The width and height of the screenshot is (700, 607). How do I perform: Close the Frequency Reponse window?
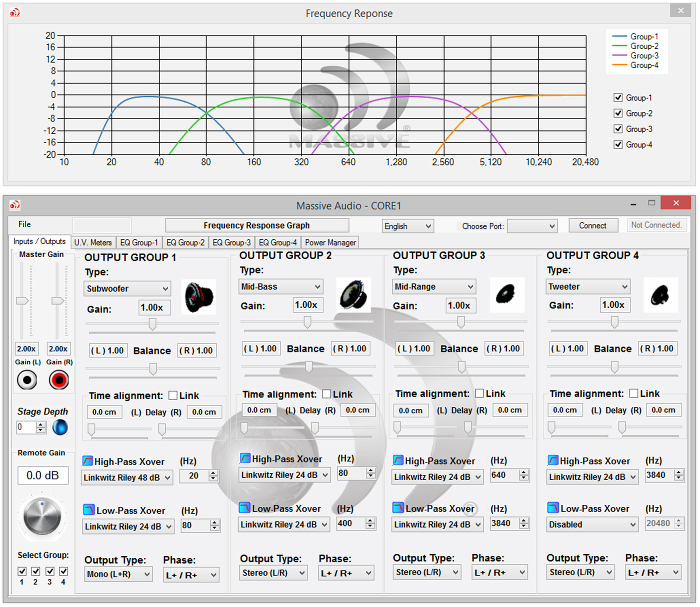tap(680, 10)
